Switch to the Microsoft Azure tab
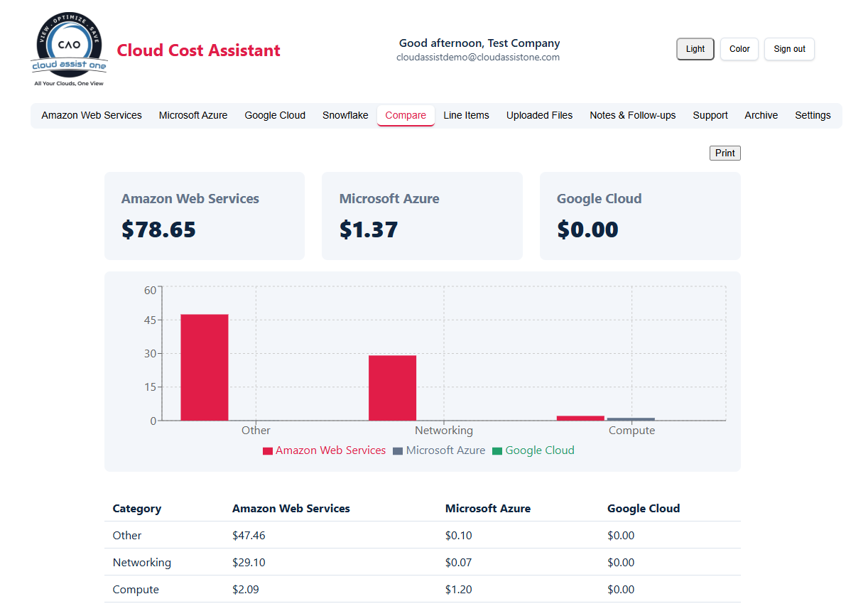Image resolution: width=868 pixels, height=616 pixels. tap(193, 115)
